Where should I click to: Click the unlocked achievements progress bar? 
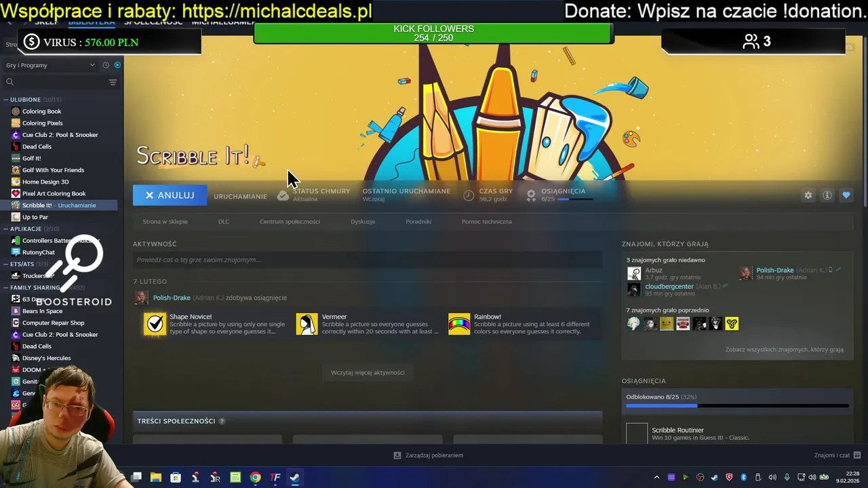pos(737,406)
